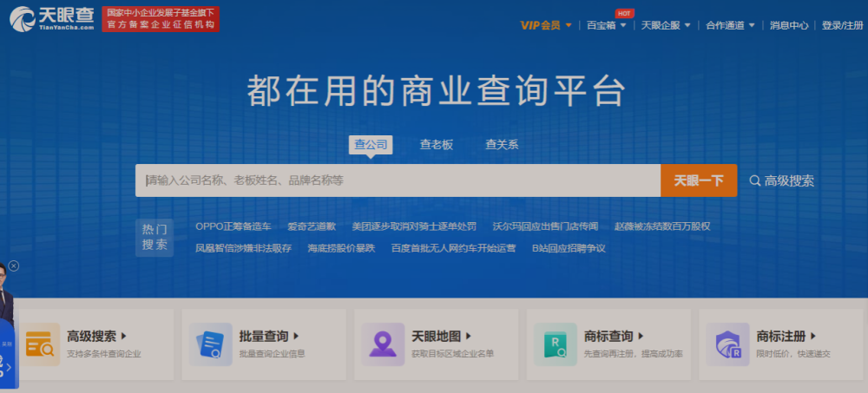Open hot search 赵薇被冻结数百万股权
Viewport: 868px width, 393px height.
click(x=662, y=226)
